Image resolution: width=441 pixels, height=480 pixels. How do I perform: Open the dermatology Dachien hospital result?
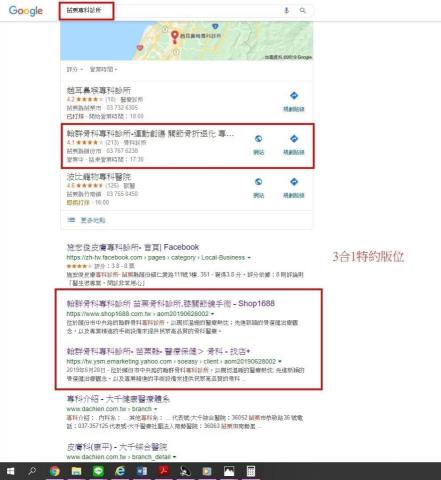tap(117, 447)
